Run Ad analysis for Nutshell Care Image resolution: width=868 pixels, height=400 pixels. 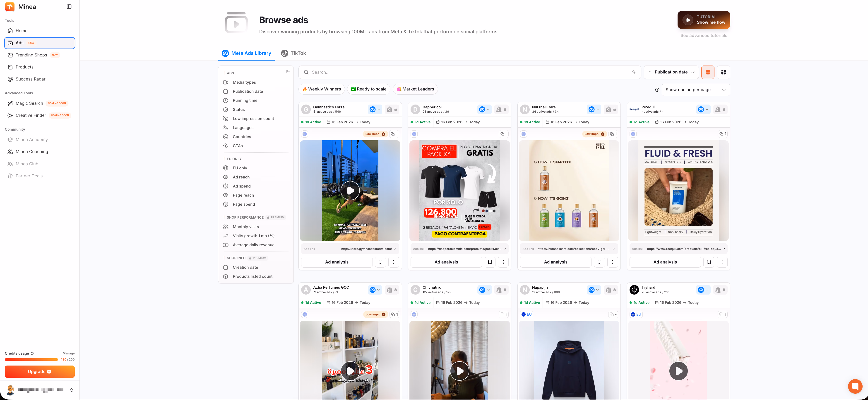coord(555,262)
